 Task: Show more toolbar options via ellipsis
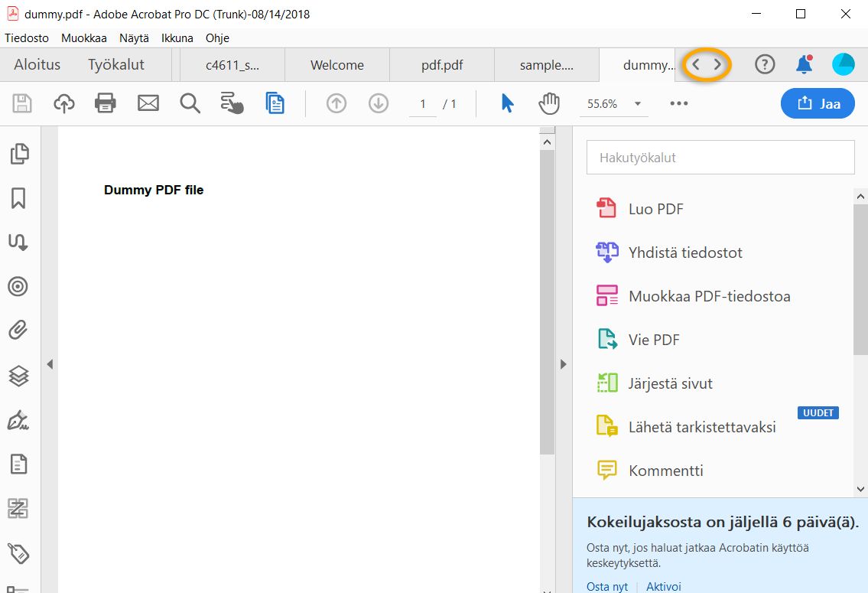[x=678, y=103]
